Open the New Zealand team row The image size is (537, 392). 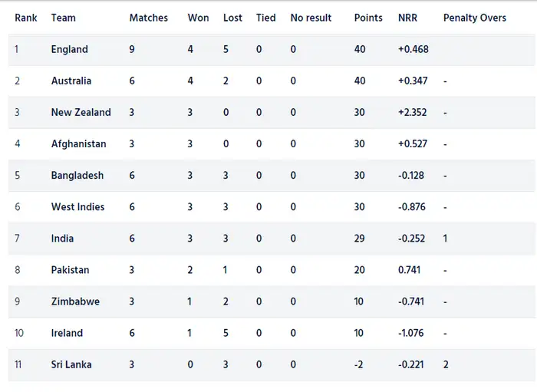[x=81, y=112]
